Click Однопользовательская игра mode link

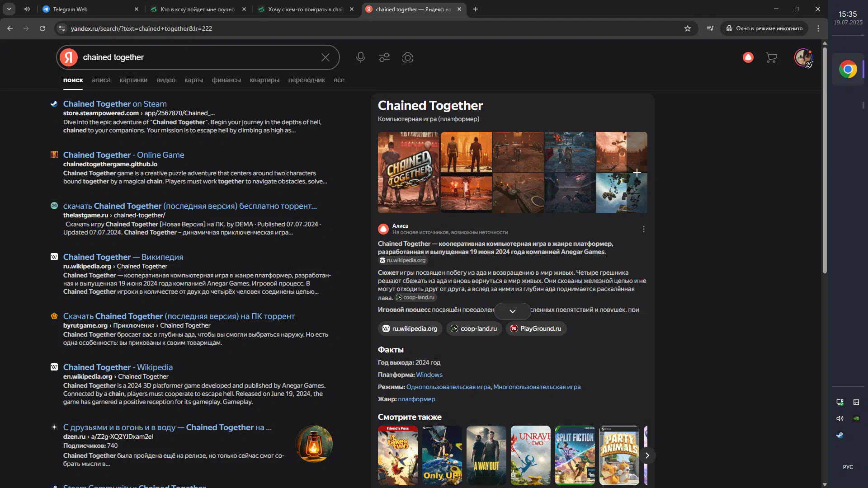pos(448,387)
